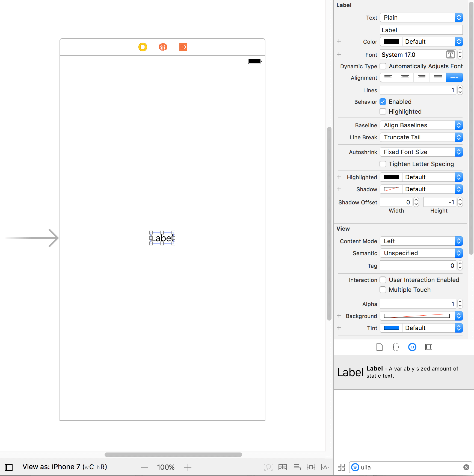Image resolution: width=474 pixels, height=476 pixels.
Task: Open Background color dropdown arrow
Action: click(459, 316)
